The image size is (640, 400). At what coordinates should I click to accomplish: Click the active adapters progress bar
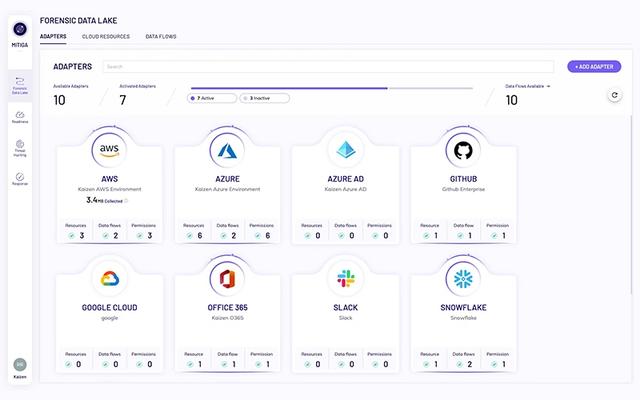click(288, 88)
